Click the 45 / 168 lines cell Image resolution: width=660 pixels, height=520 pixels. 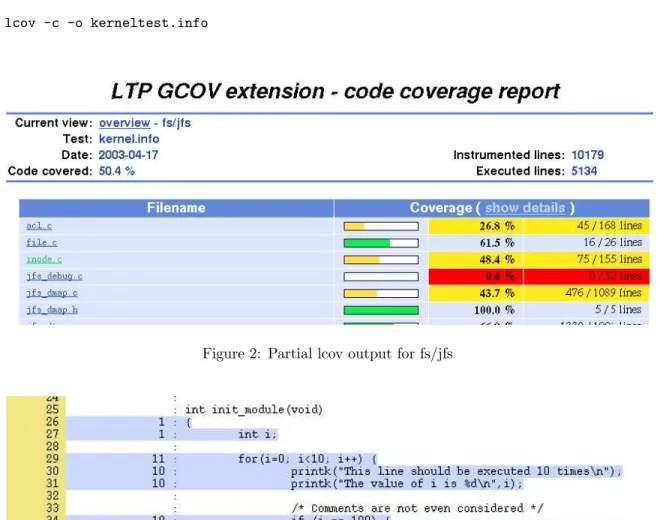pos(586,226)
